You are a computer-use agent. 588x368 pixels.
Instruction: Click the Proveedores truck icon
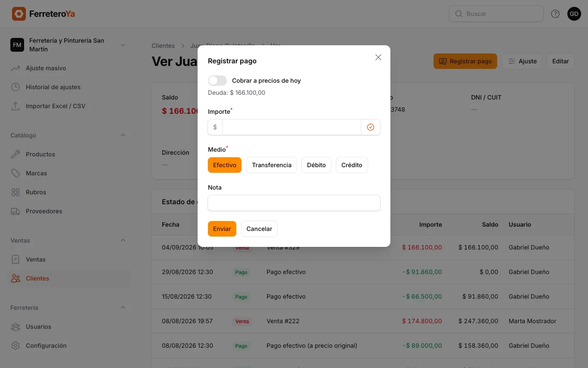pos(15,211)
